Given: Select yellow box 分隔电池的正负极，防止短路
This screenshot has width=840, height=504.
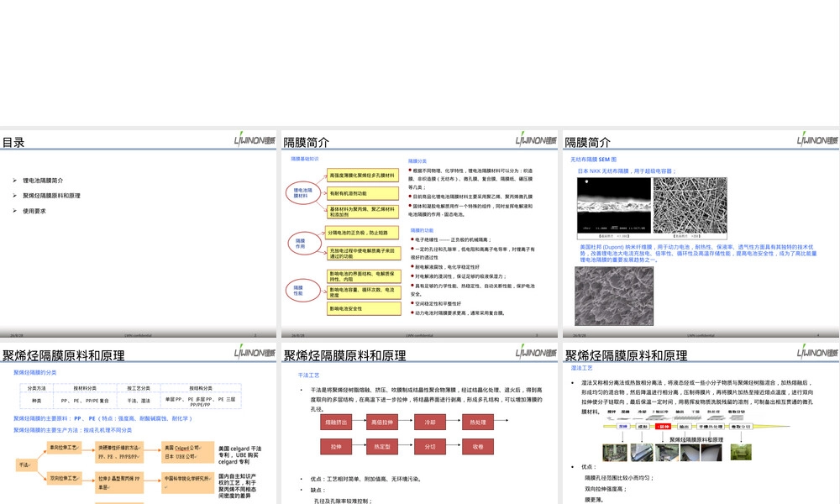Looking at the screenshot, I should [363, 233].
